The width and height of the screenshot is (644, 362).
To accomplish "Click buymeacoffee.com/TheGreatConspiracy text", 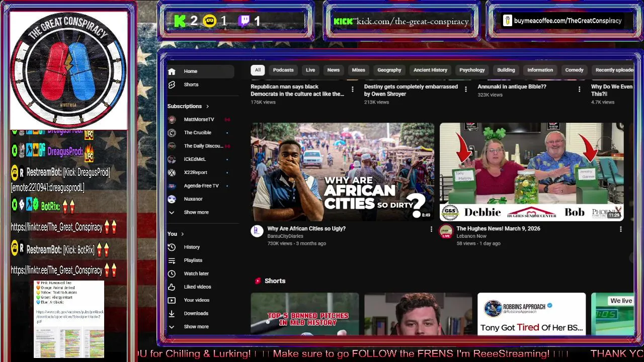I will pyautogui.click(x=568, y=21).
